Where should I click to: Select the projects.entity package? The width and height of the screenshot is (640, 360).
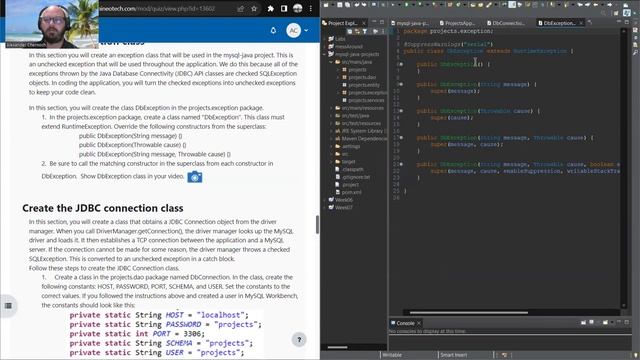(x=361, y=85)
